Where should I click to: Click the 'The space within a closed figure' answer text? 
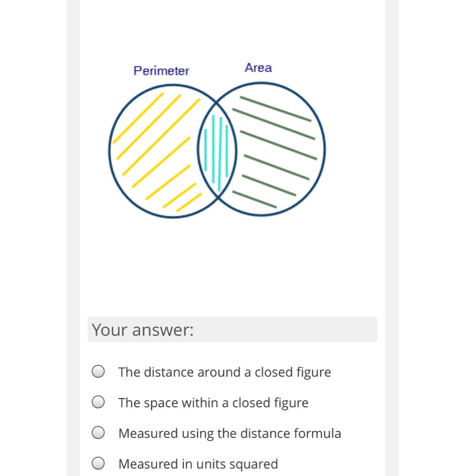213,403
